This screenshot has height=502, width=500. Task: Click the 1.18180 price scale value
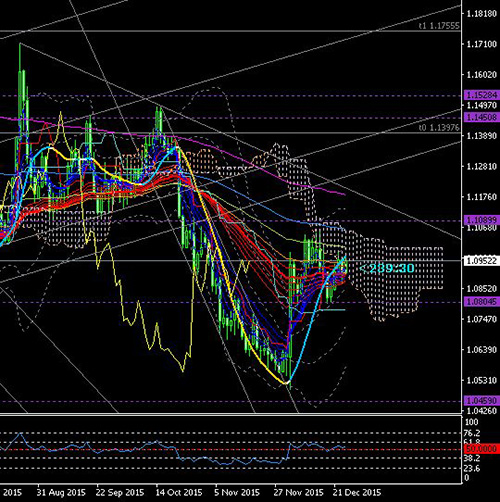coord(482,14)
